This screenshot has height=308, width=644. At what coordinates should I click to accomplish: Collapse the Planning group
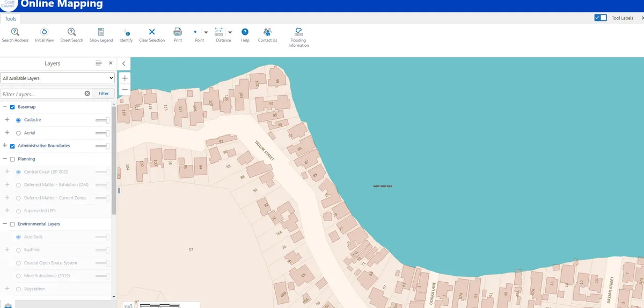(5, 159)
